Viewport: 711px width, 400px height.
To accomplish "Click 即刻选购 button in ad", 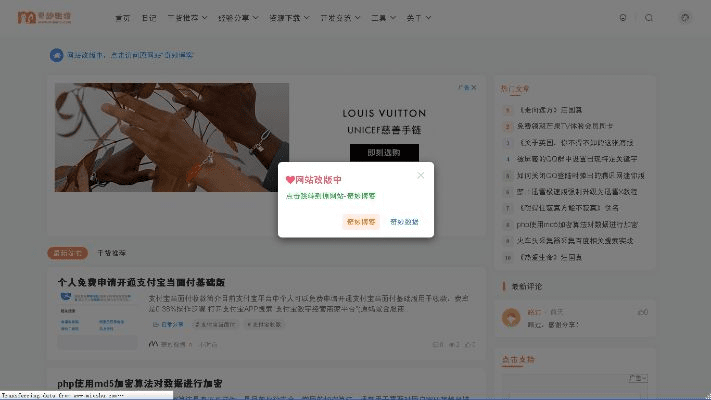I will pos(384,153).
